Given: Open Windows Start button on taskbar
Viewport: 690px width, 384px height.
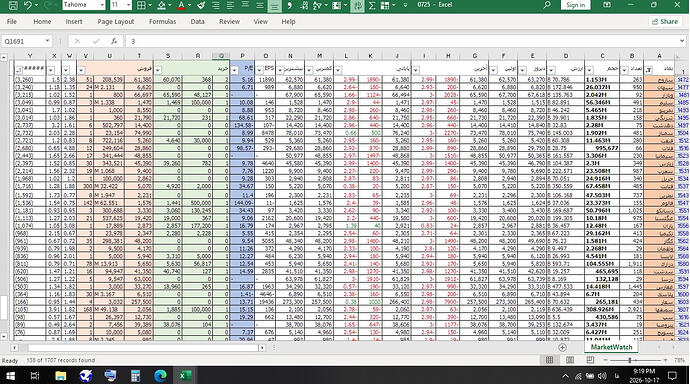Looking at the screenshot, I should point(10,376).
